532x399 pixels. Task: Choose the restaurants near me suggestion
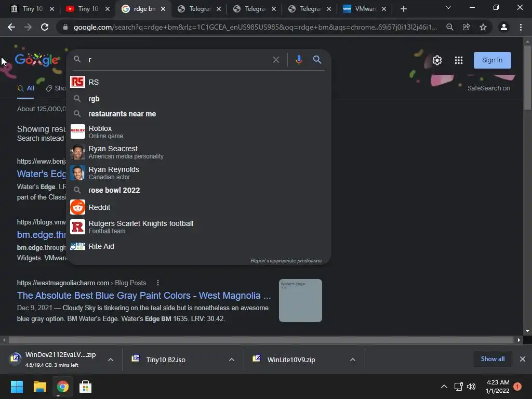(x=199, y=114)
